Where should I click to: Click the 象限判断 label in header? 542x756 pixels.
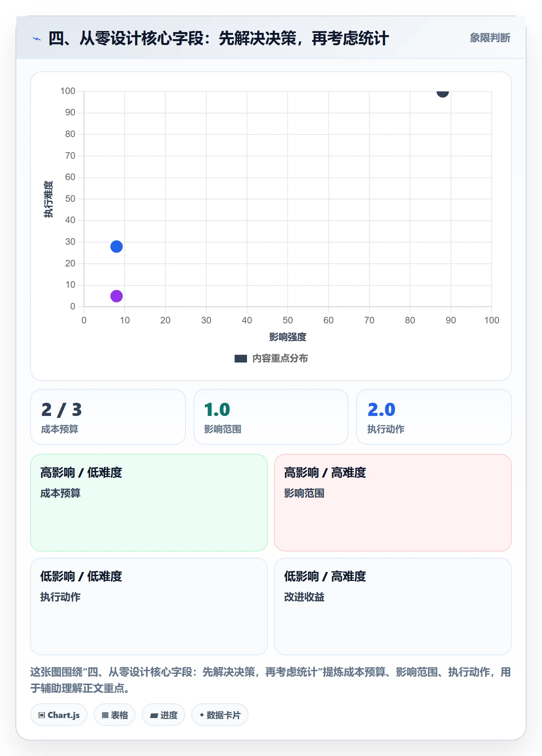point(490,38)
